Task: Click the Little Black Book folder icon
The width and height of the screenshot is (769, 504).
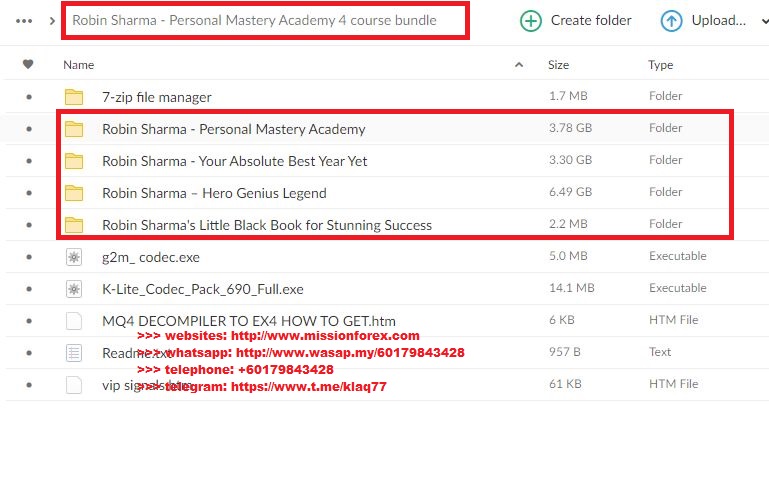Action: coord(74,225)
